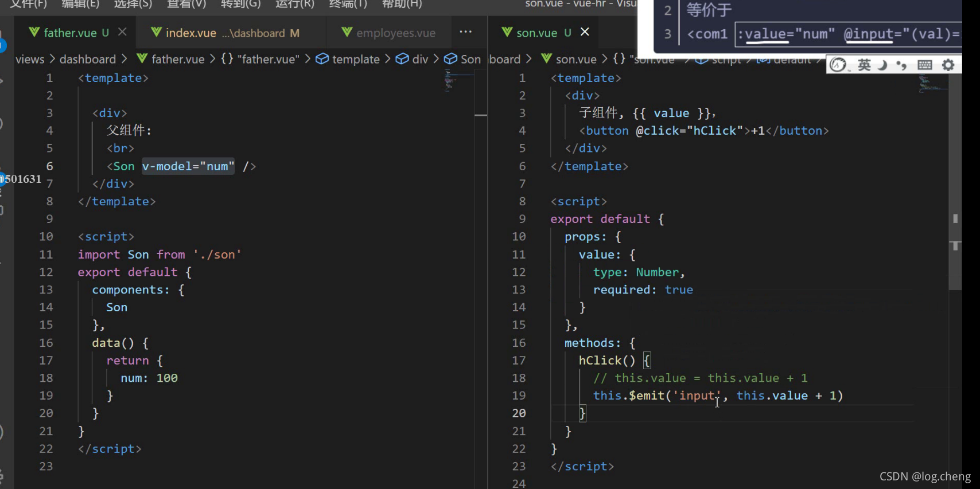Click 'return {' in father.vue
The height and width of the screenshot is (489, 980).
(135, 361)
